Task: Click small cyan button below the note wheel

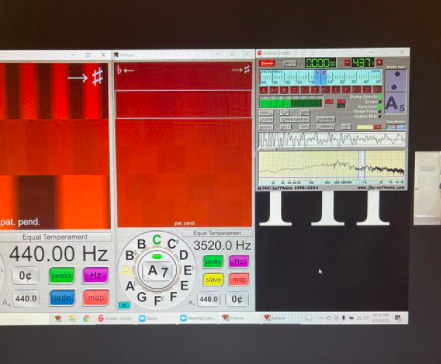Action: click(x=124, y=305)
